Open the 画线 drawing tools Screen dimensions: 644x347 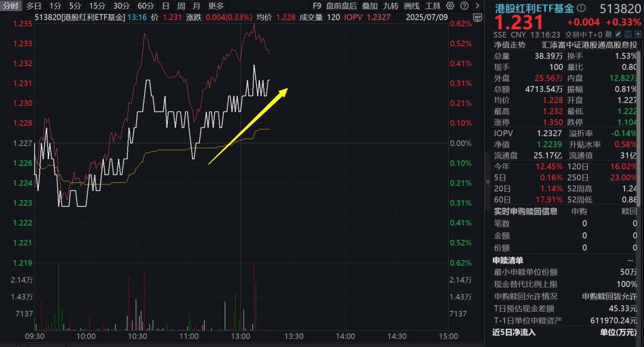tap(412, 6)
